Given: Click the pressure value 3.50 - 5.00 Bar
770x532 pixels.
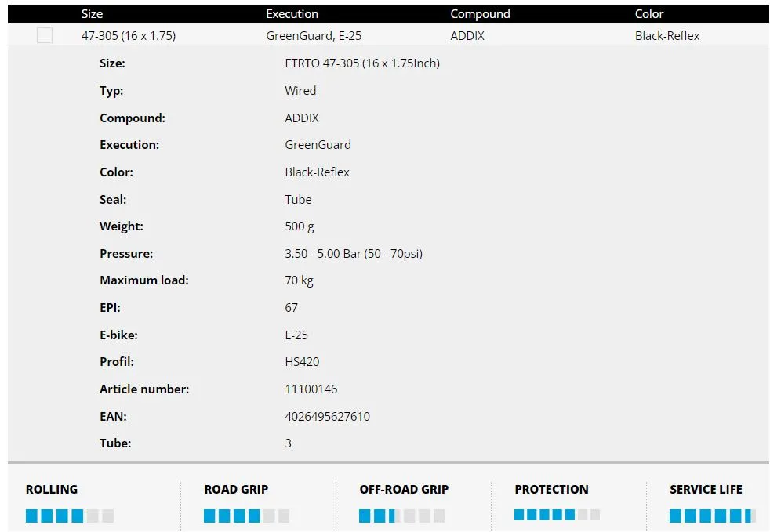Looking at the screenshot, I should tap(354, 254).
